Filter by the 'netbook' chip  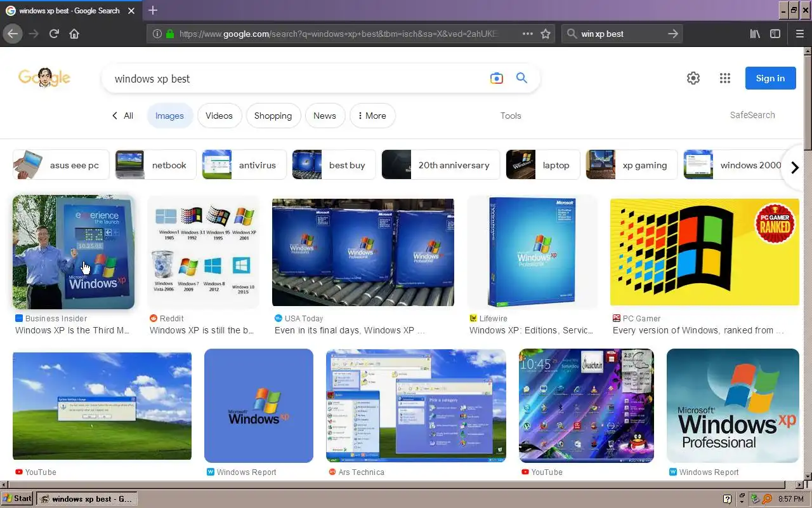tap(155, 165)
